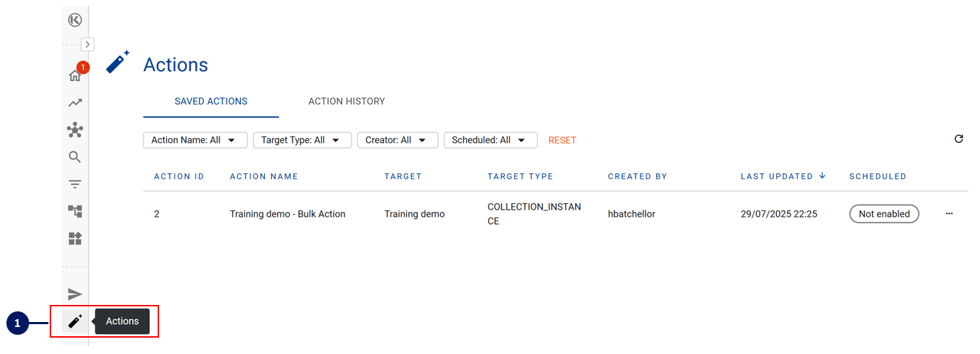Select the Saved Actions tab
This screenshot has height=354, width=980.
coord(211,102)
